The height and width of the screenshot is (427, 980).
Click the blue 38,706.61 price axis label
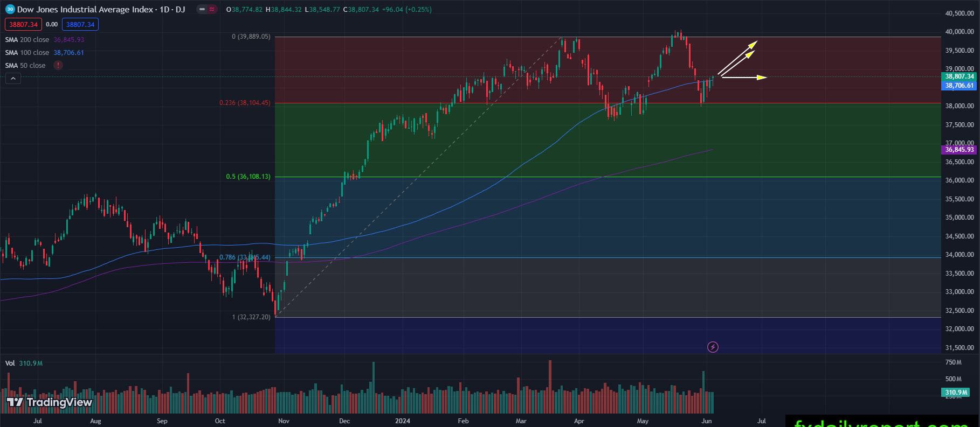(x=960, y=86)
